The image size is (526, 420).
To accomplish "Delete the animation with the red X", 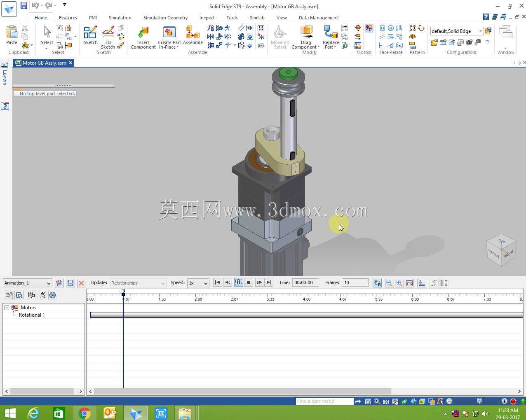I will pos(81,283).
